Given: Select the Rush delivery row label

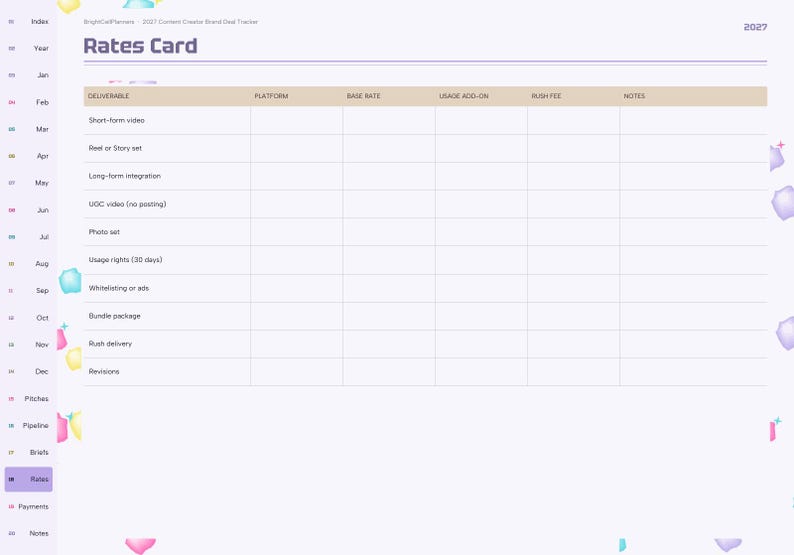Looking at the screenshot, I should point(110,344).
